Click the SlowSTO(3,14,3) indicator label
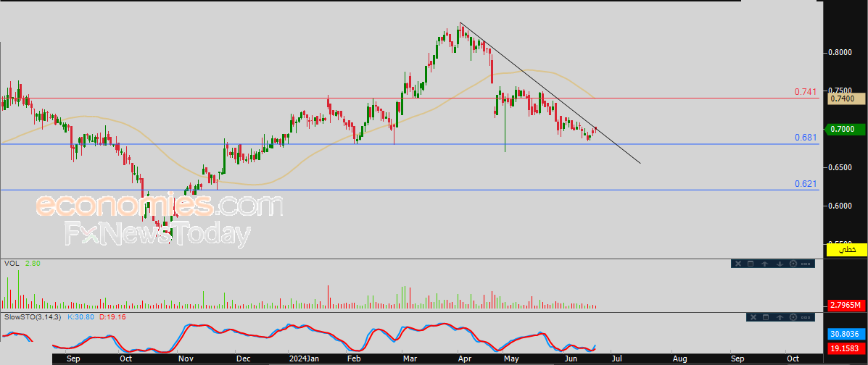The height and width of the screenshot is (365, 868). (x=33, y=317)
